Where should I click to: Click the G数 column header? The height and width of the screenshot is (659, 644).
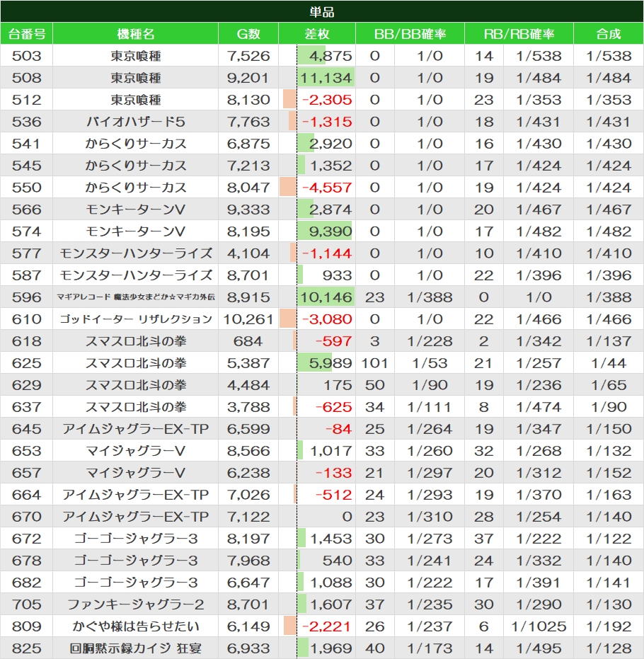click(x=248, y=34)
